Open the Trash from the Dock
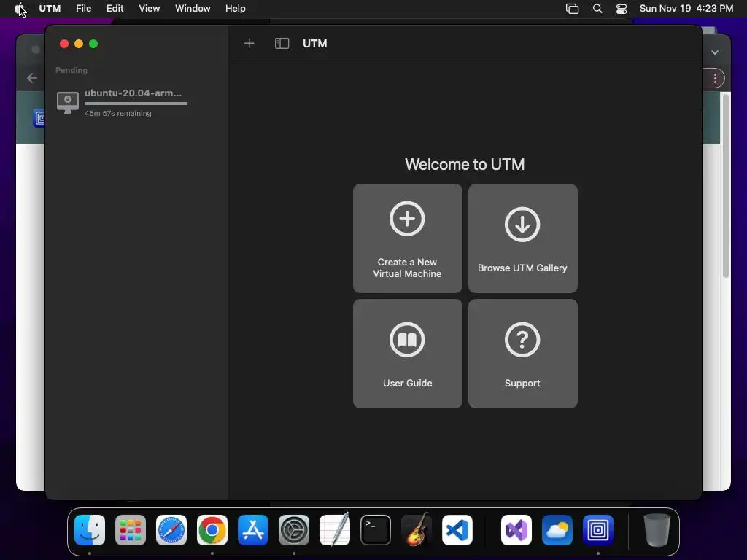This screenshot has height=560, width=747. point(657,530)
